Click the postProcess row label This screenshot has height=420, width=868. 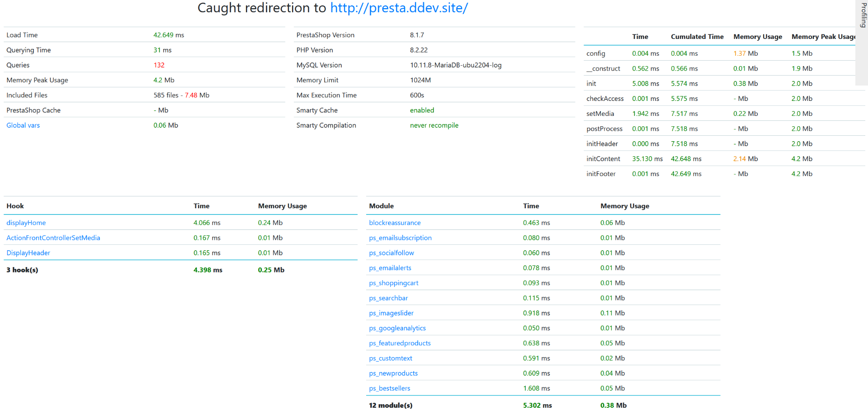[604, 129]
